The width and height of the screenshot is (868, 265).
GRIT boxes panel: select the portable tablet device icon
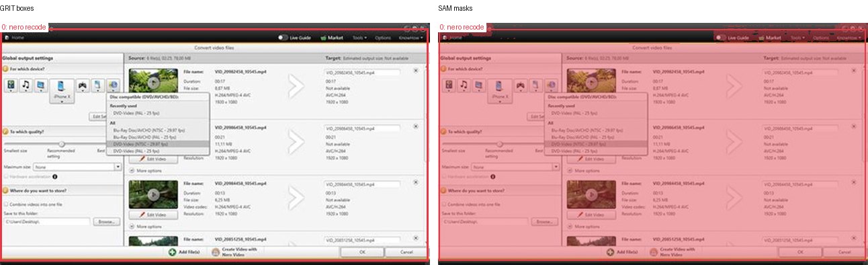click(x=98, y=85)
